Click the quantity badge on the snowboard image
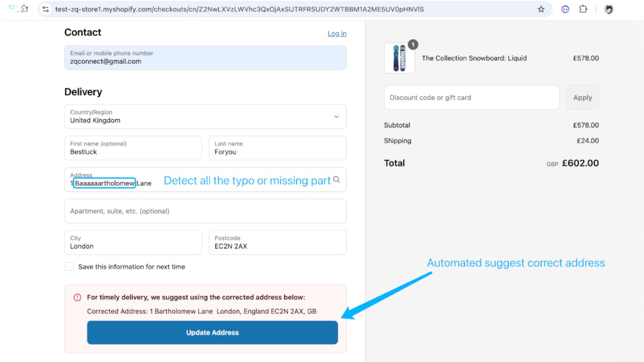The width and height of the screenshot is (644, 362). click(413, 45)
